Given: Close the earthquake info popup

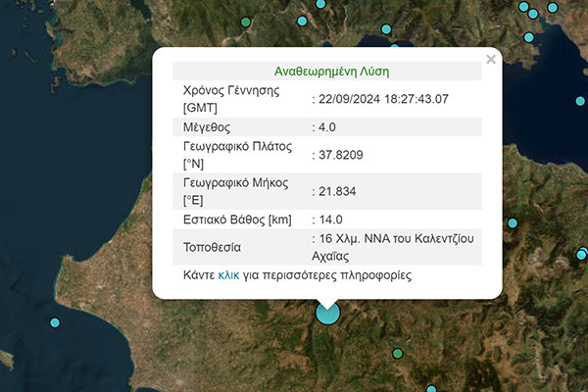Looking at the screenshot, I should [491, 59].
